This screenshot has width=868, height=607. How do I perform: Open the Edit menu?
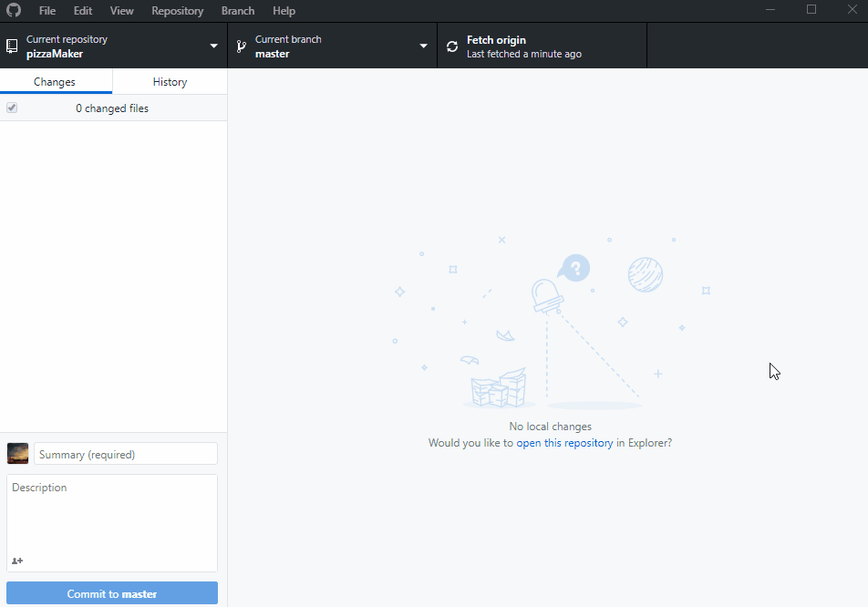82,11
